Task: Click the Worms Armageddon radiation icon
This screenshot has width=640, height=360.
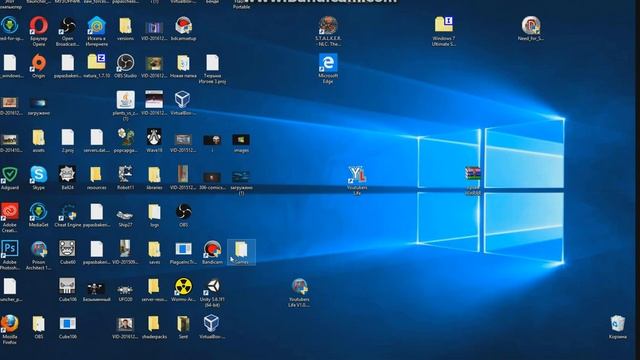Action: (183, 287)
